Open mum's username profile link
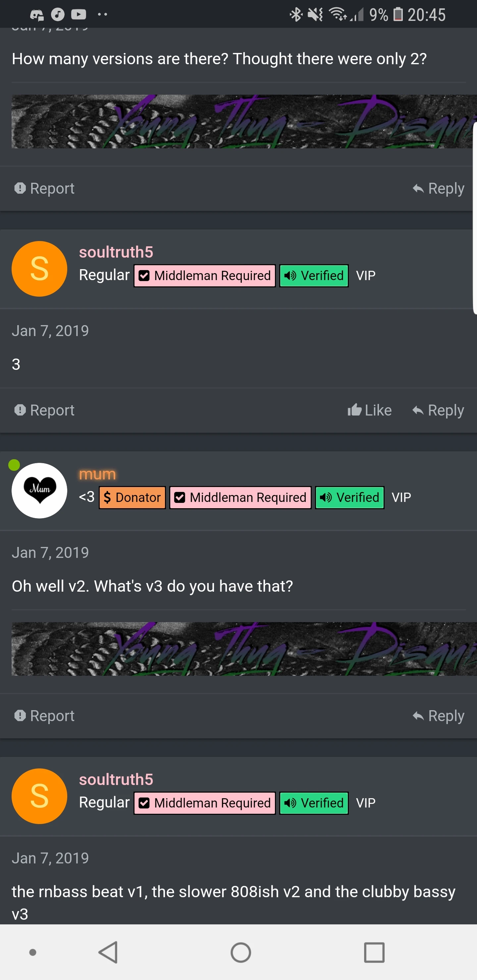Screen dimensions: 477x980 pos(97,474)
